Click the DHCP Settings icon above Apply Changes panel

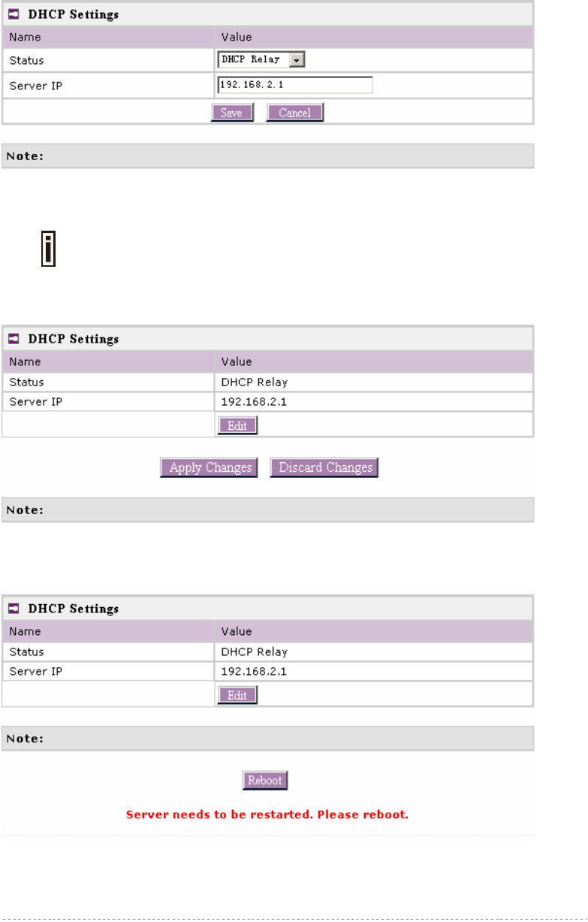[14, 339]
